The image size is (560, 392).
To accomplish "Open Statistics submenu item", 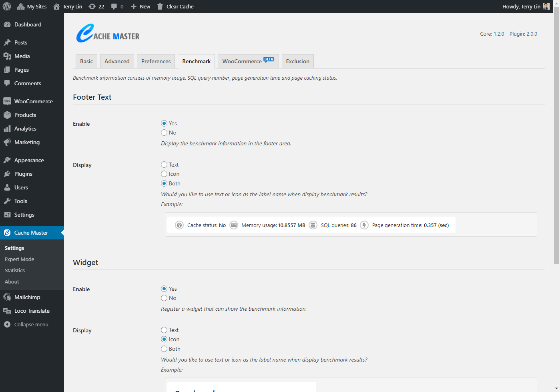I will coord(15,271).
